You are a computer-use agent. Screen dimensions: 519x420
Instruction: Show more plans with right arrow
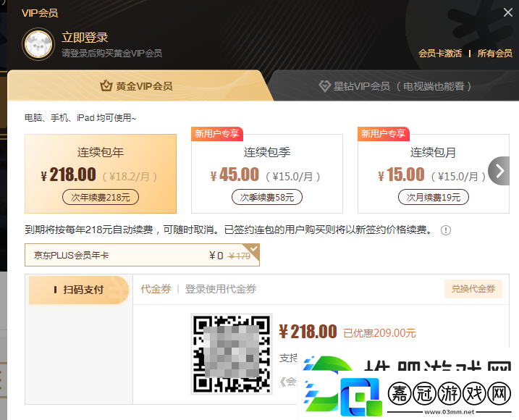pos(499,171)
